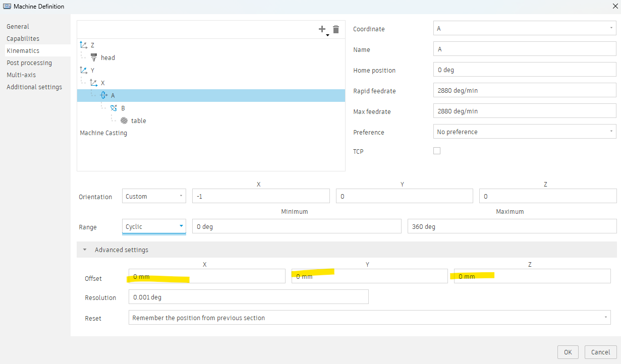Open the Preference dropdown
The image size is (621, 364).
(x=612, y=131)
